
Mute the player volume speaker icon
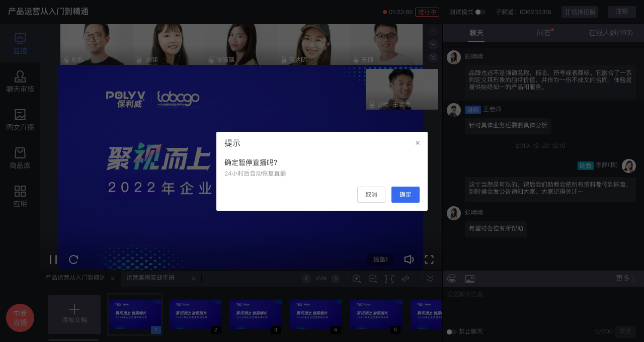click(409, 260)
